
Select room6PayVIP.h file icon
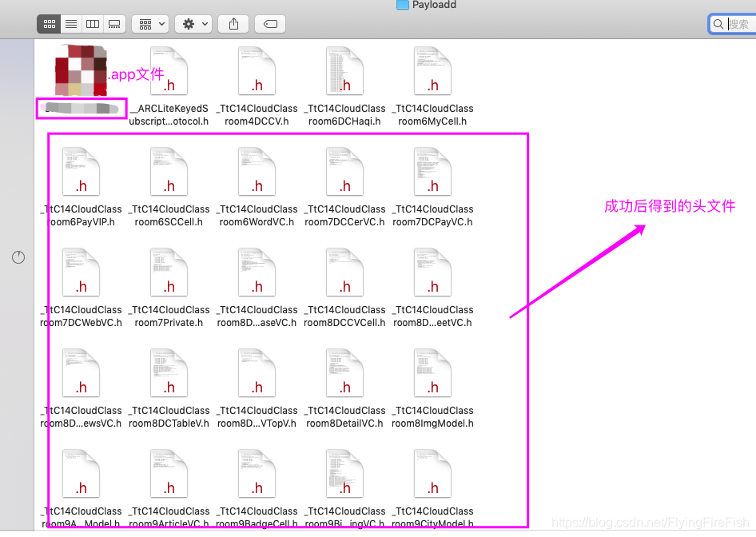click(x=81, y=172)
